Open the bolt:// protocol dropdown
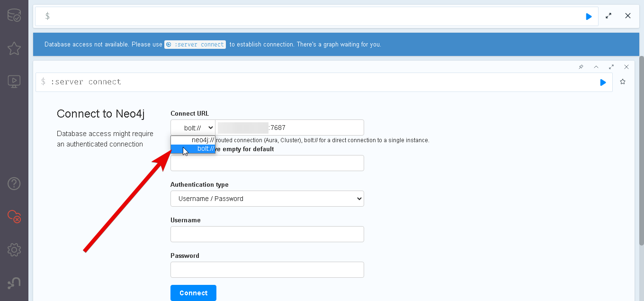Image resolution: width=644 pixels, height=301 pixels. pos(193,128)
